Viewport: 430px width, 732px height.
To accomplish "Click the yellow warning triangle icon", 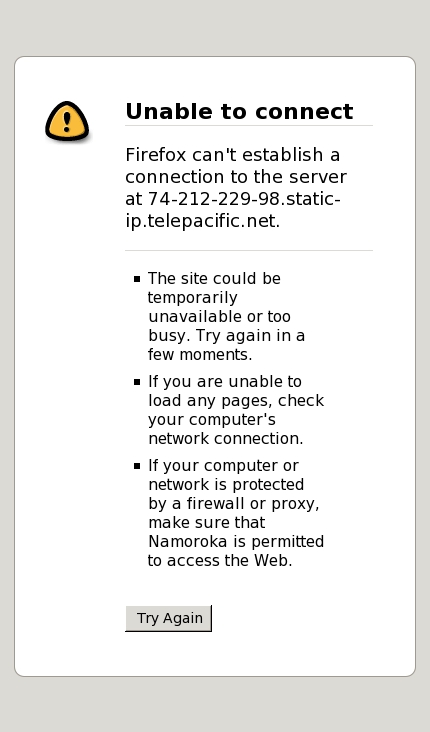I will click(67, 121).
